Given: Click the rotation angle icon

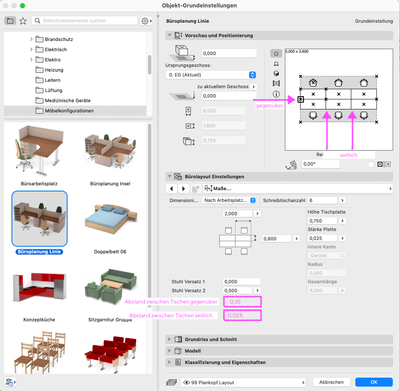Looking at the screenshot, I should pyautogui.click(x=291, y=164).
